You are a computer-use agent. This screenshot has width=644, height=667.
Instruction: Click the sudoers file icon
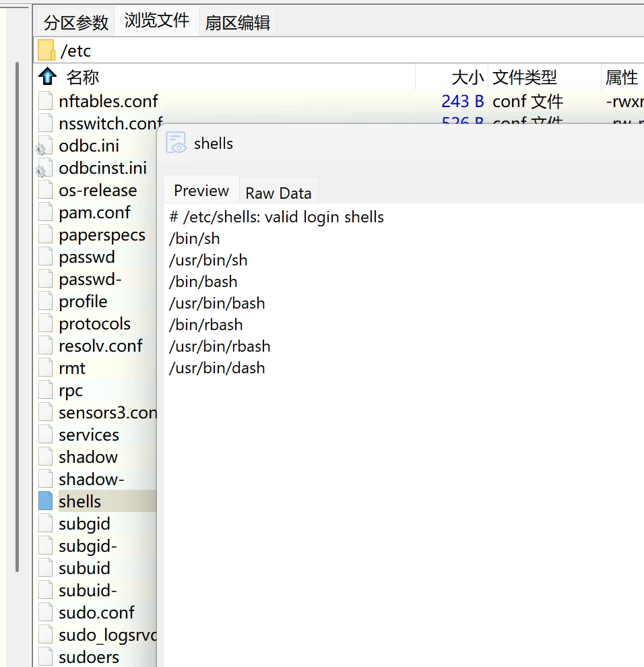click(x=45, y=657)
